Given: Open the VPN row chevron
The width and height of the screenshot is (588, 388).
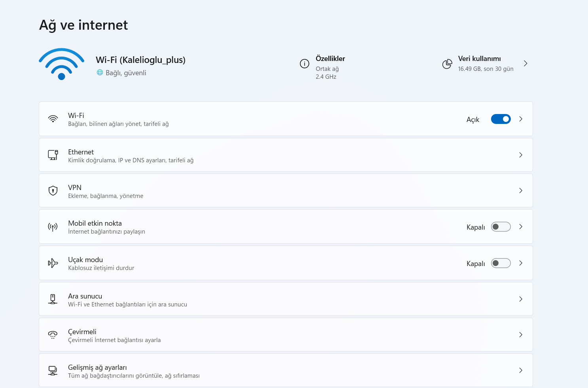Looking at the screenshot, I should click(x=521, y=190).
